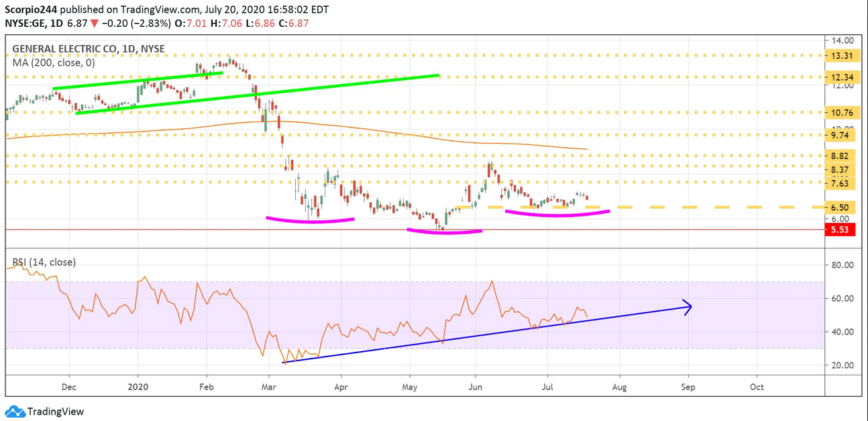Click the blue RSI trendline arrowhead
Viewport: 868px width, 421px height.
[x=687, y=306]
